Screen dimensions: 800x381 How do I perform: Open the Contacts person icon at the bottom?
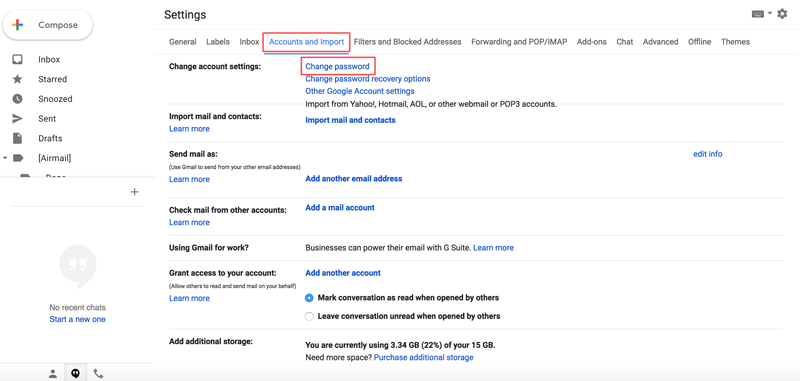[x=53, y=374]
